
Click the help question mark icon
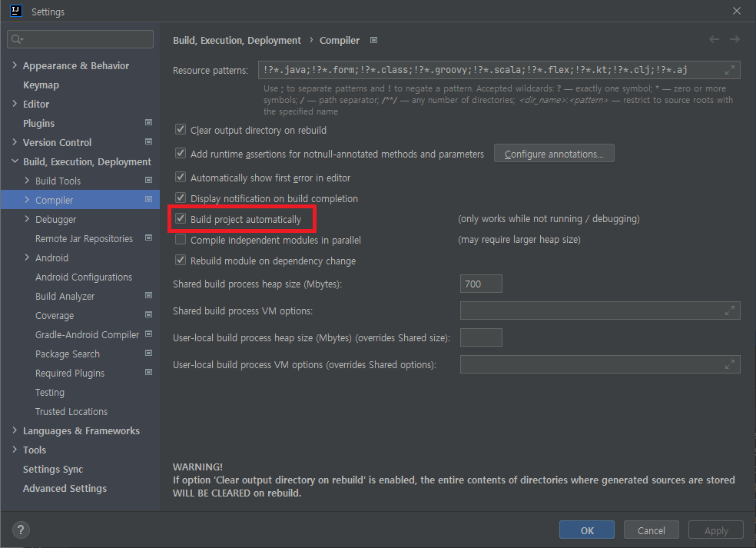pos(20,530)
